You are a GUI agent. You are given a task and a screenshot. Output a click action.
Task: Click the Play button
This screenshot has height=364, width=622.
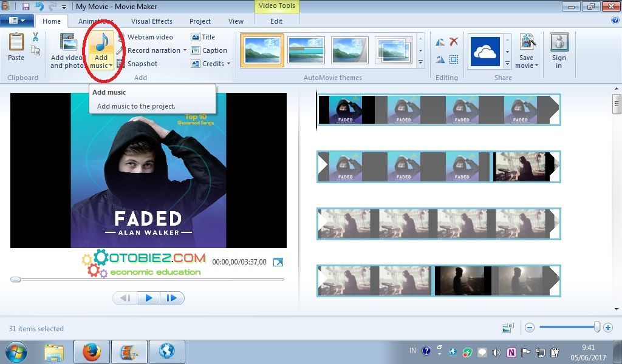pyautogui.click(x=149, y=298)
